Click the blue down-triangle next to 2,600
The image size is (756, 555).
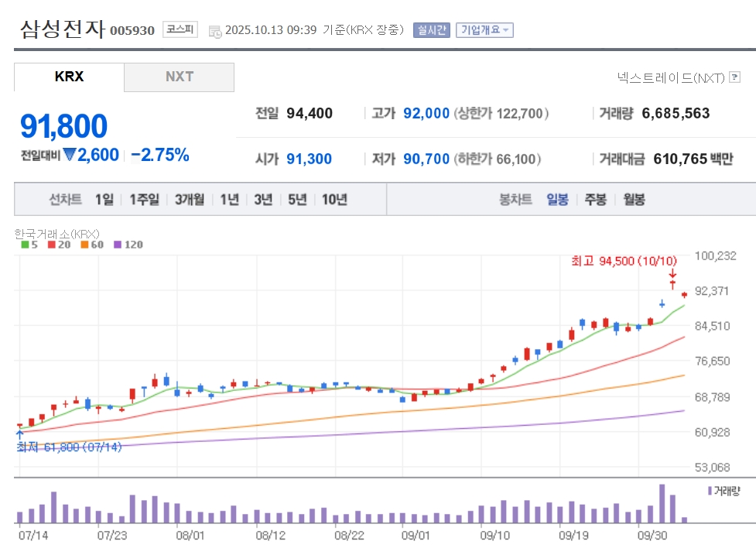(x=70, y=155)
